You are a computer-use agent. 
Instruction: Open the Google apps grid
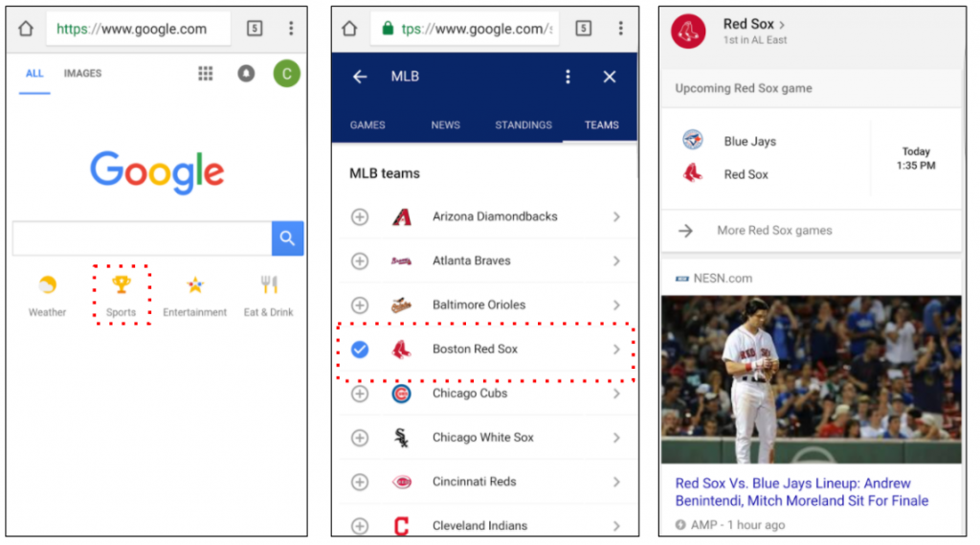coord(206,73)
